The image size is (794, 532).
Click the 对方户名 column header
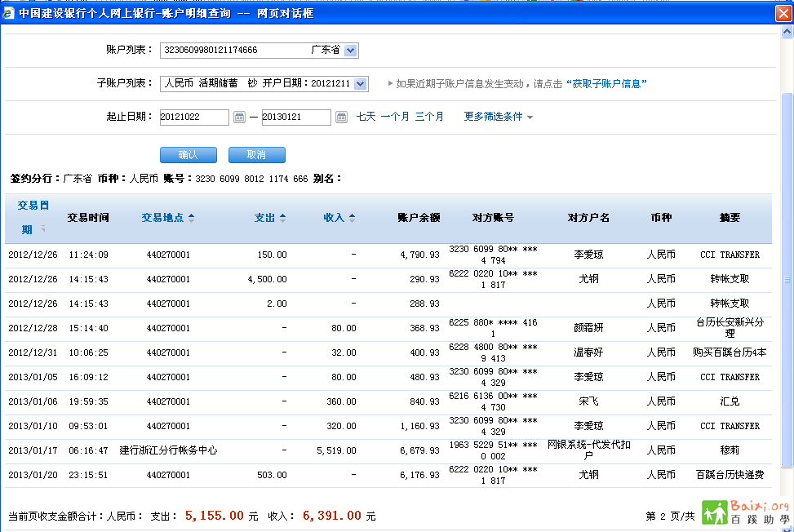tap(588, 218)
